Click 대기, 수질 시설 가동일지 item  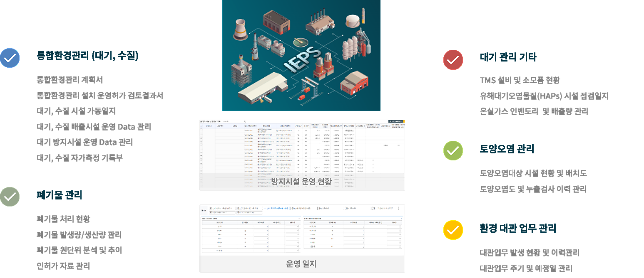coord(76,111)
